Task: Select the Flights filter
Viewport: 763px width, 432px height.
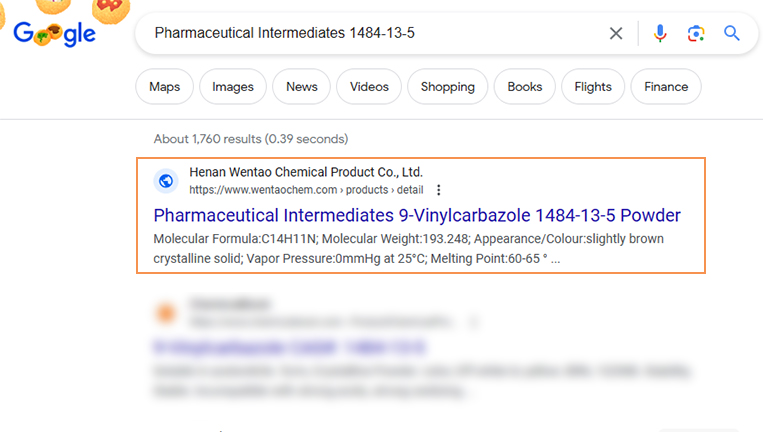Action: coord(593,87)
